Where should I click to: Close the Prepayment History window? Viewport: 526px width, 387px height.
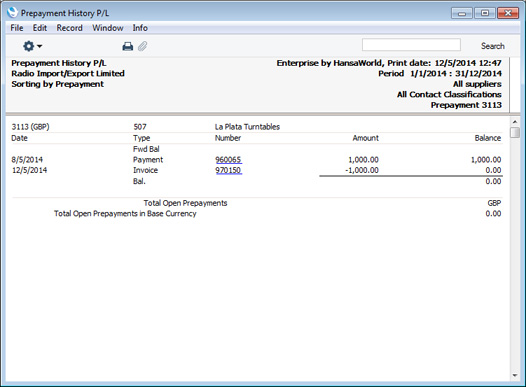508,13
